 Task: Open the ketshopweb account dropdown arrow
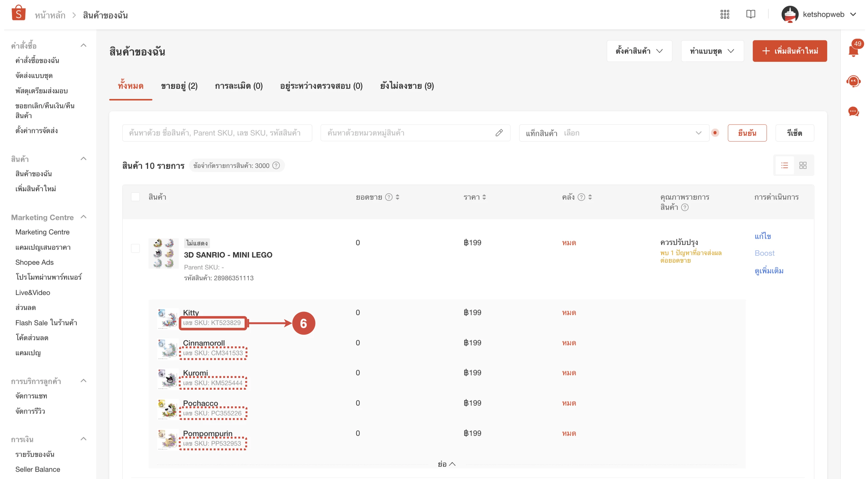tap(853, 14)
